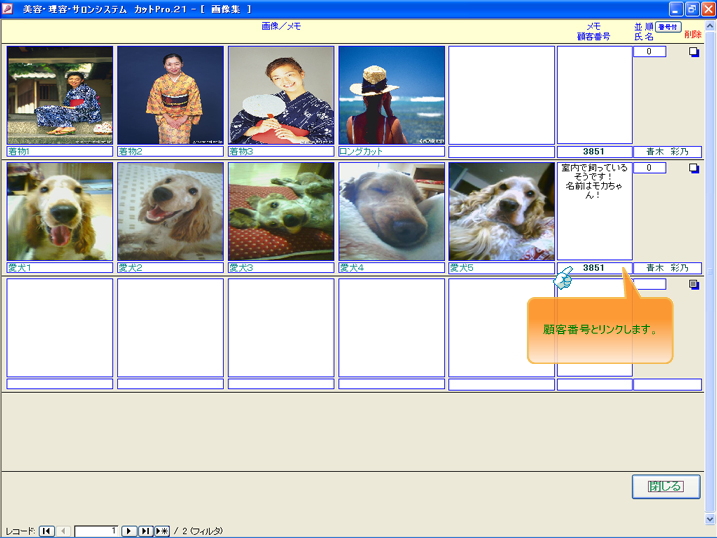Click empty customer number field in third row

tap(594, 384)
